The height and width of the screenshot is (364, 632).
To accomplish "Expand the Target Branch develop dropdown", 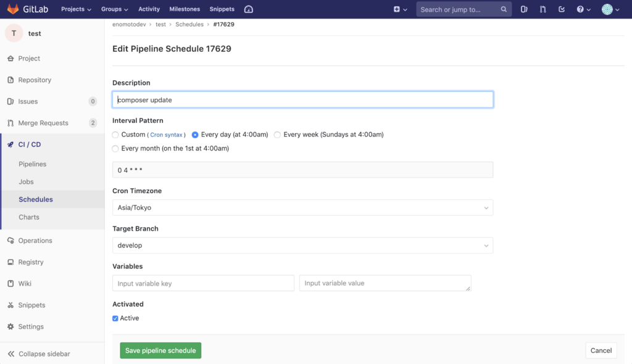I will [x=302, y=246].
